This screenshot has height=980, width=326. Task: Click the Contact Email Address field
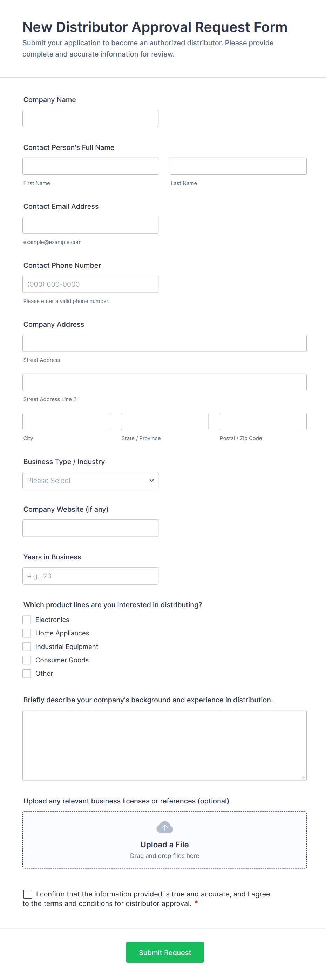pyautogui.click(x=90, y=225)
